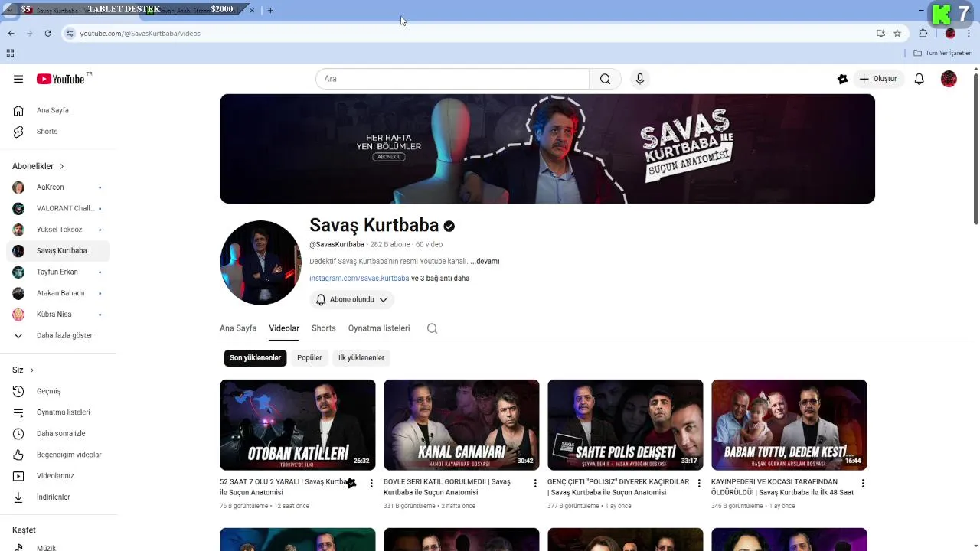Click Savaş Kurtbaba channel avatar

click(x=260, y=262)
